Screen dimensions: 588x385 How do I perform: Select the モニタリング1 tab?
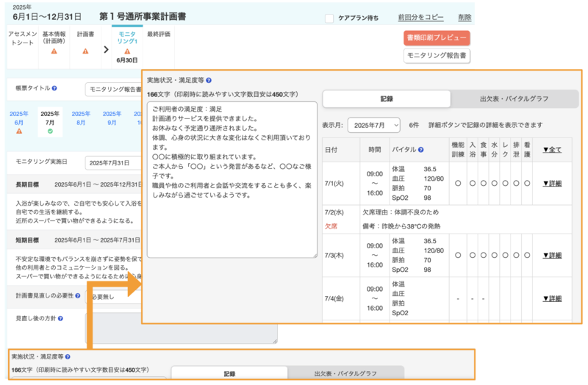(x=127, y=46)
